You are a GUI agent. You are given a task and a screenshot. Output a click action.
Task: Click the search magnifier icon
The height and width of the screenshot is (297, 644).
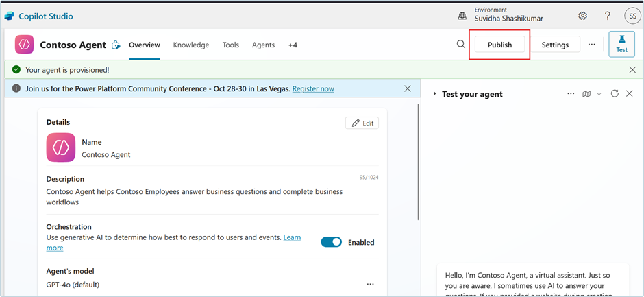click(x=461, y=45)
